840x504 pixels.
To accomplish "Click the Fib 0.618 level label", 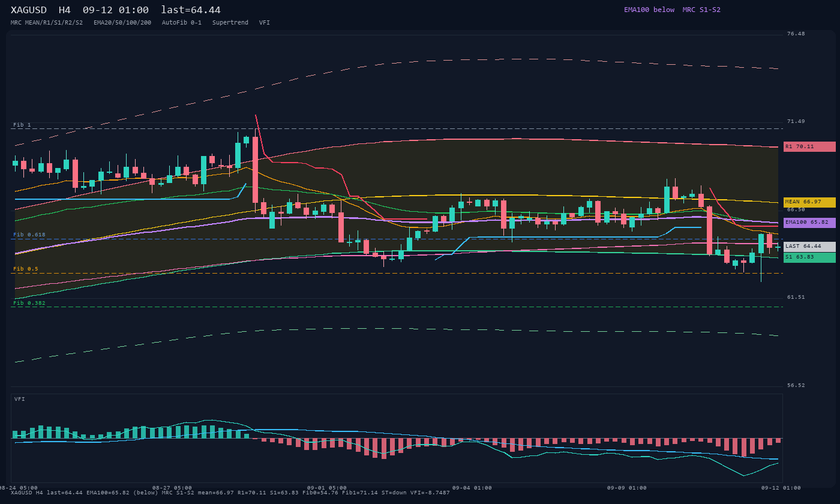I will point(29,235).
